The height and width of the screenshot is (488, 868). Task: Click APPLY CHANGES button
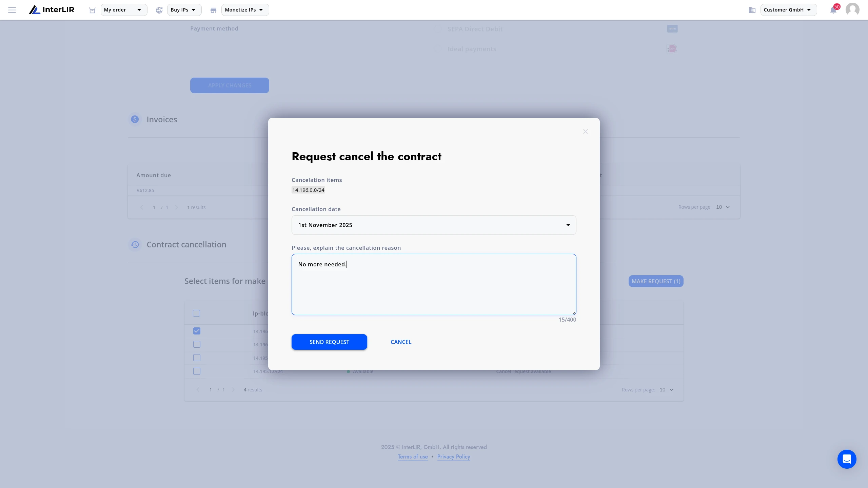(230, 85)
